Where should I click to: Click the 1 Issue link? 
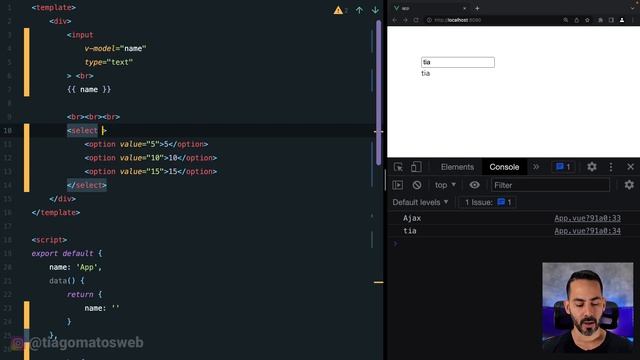tap(488, 202)
